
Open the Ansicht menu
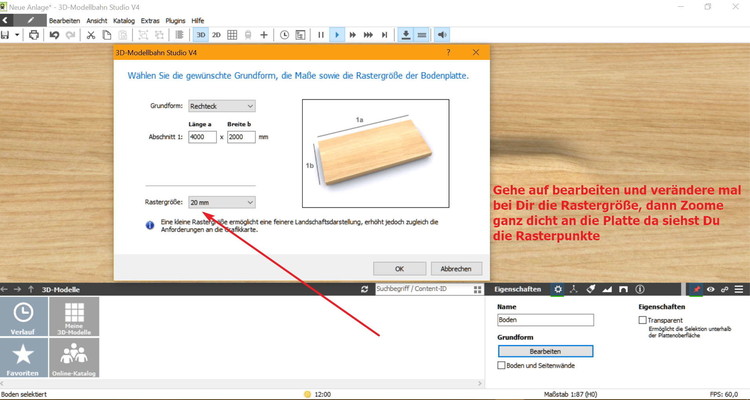tap(97, 21)
